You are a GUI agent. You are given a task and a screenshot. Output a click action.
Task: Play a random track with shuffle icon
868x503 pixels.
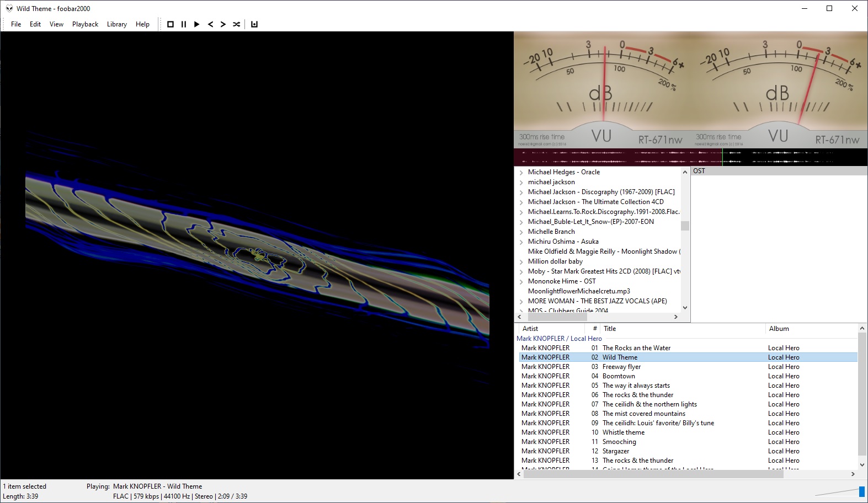(236, 24)
